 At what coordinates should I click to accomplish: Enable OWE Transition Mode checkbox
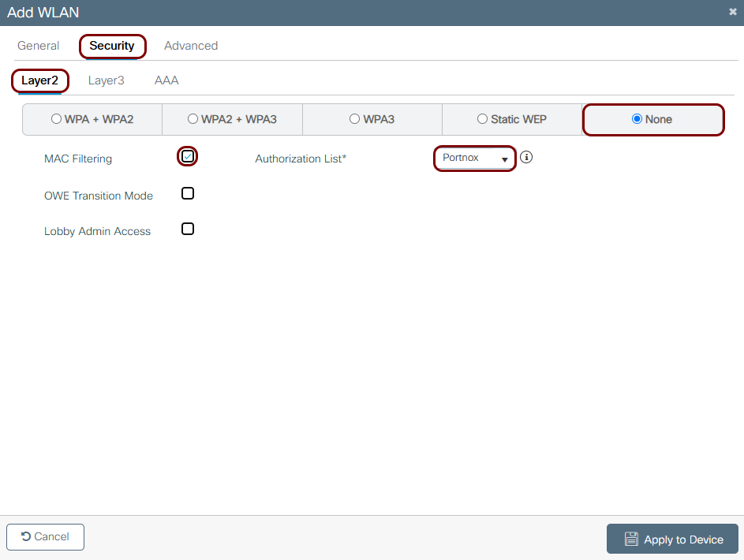[x=188, y=193]
